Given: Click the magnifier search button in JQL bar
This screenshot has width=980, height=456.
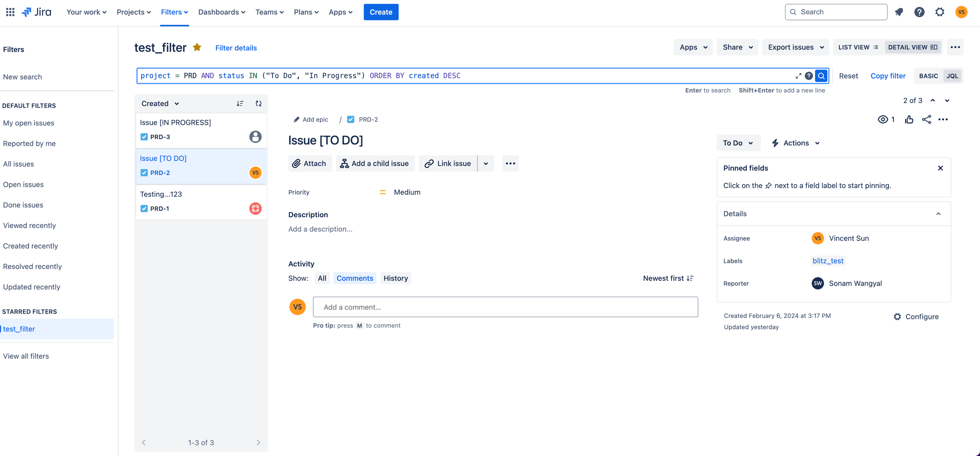Looking at the screenshot, I should (x=821, y=76).
